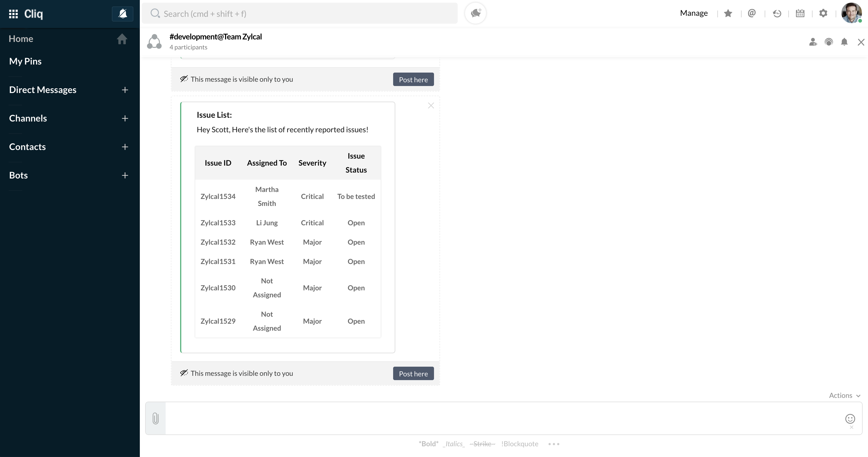Open the starred messages icon

point(728,13)
